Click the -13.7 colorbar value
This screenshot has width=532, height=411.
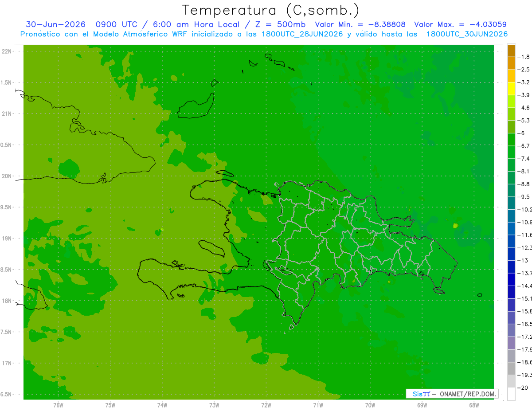point(525,273)
